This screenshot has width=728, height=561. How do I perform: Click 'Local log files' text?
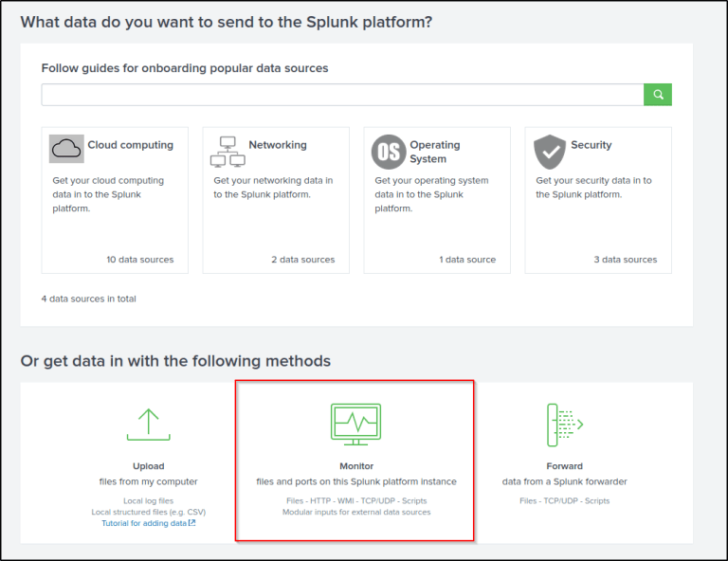(149, 500)
